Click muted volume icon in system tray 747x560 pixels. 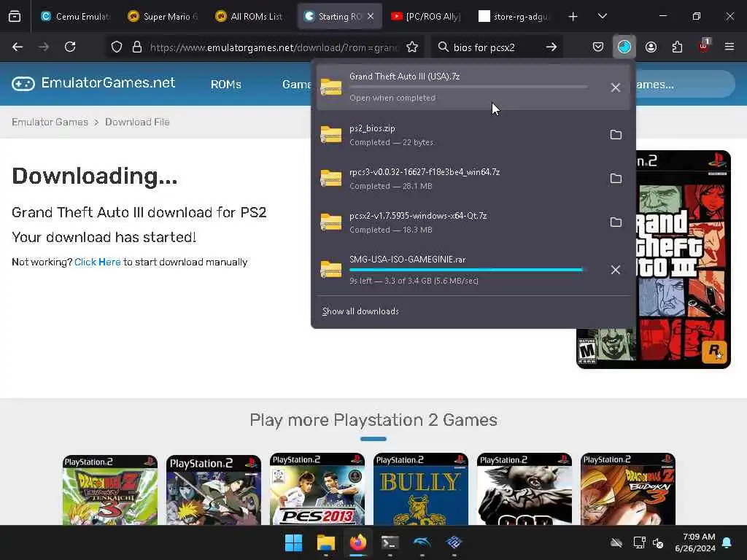(659, 542)
